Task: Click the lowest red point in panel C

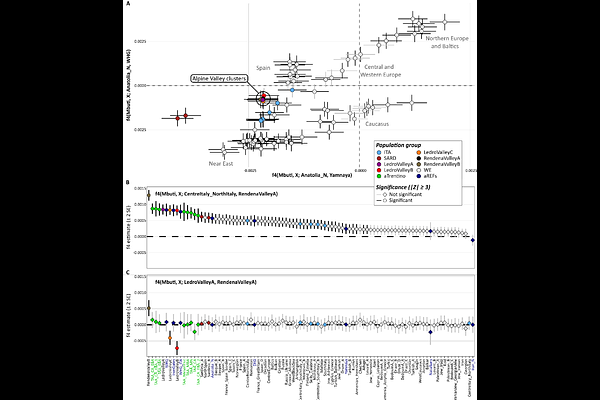Action: tap(177, 348)
